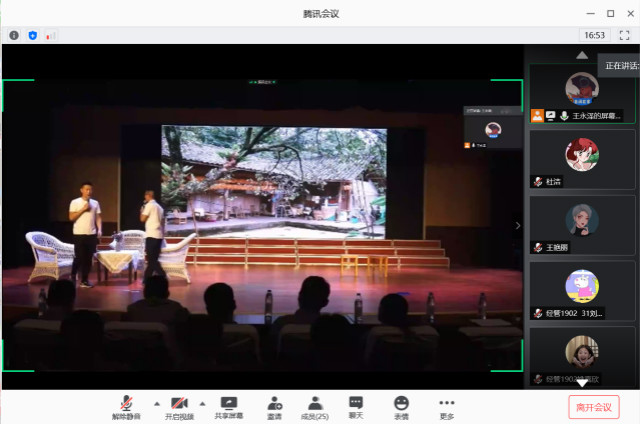This screenshot has height=424, width=640.
Task: Minimize the 腾讯会议 window
Action: click(590, 13)
